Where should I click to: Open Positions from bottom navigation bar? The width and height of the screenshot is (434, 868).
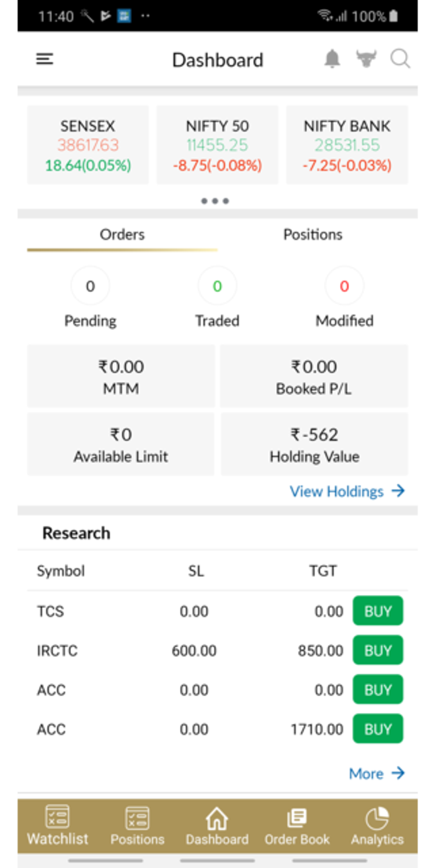tap(137, 825)
